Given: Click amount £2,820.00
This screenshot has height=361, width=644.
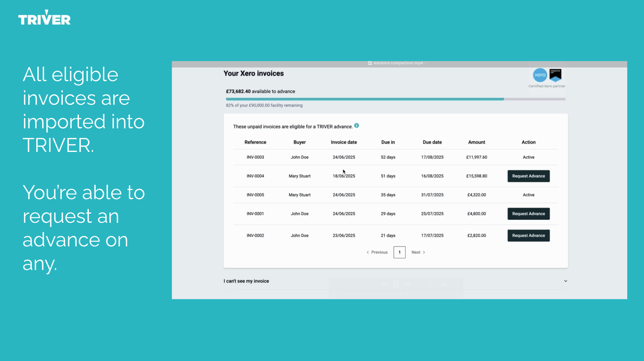Looking at the screenshot, I should (477, 235).
